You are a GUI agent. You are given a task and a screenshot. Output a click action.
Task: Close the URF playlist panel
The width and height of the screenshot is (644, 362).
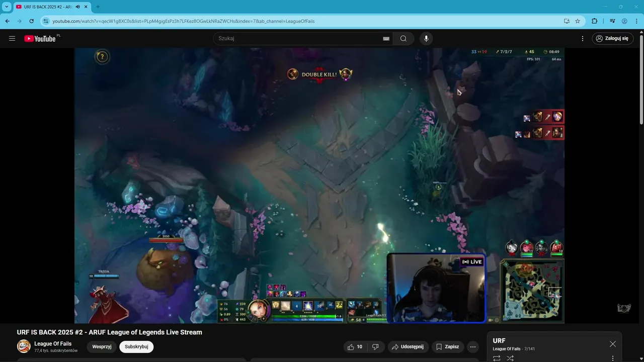point(612,344)
